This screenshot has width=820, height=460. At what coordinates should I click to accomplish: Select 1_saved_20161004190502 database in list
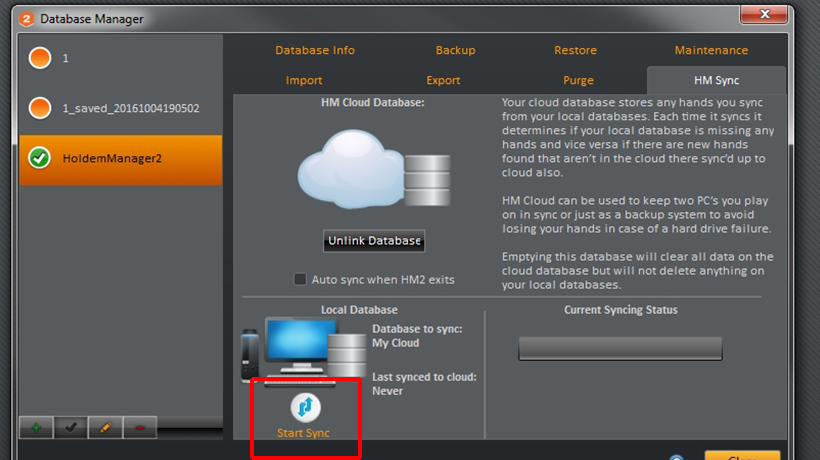coord(121,108)
